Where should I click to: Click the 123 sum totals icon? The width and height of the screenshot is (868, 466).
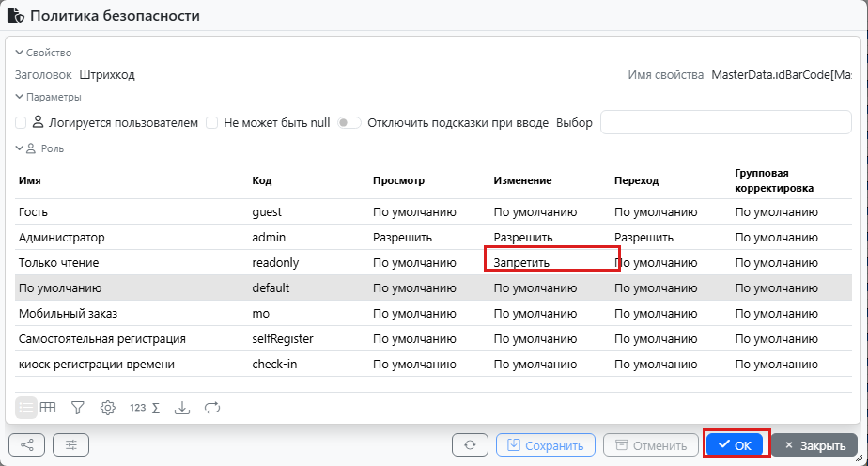(x=145, y=408)
